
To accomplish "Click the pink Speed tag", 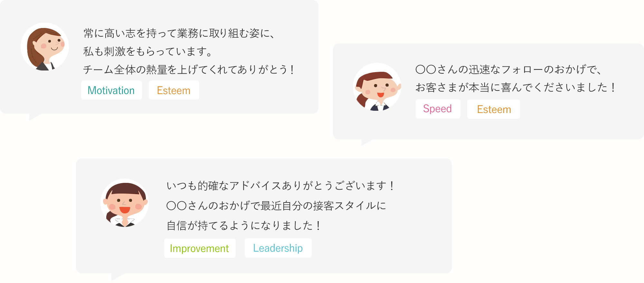I will click(x=438, y=109).
